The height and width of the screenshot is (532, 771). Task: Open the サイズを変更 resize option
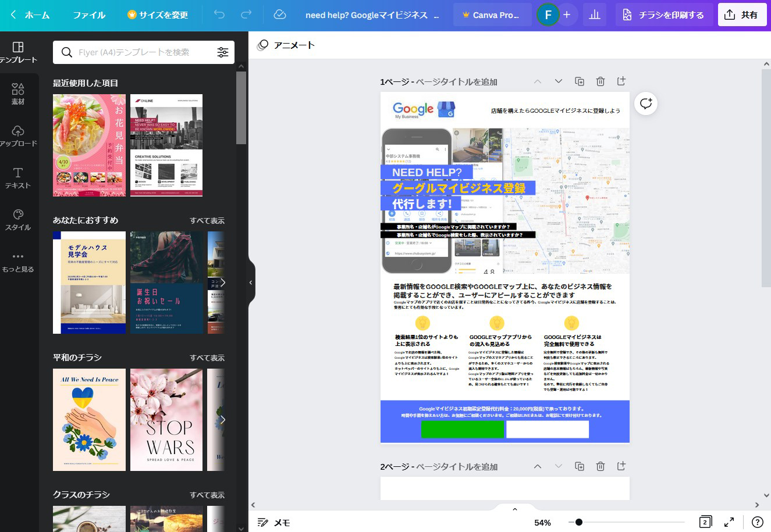(x=158, y=15)
